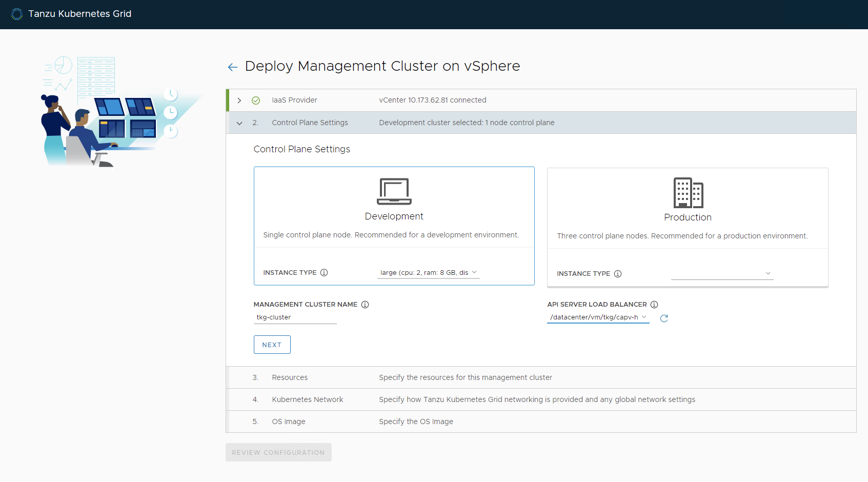
Task: Open info tooltip for Development Instance Type
Action: [x=324, y=273]
